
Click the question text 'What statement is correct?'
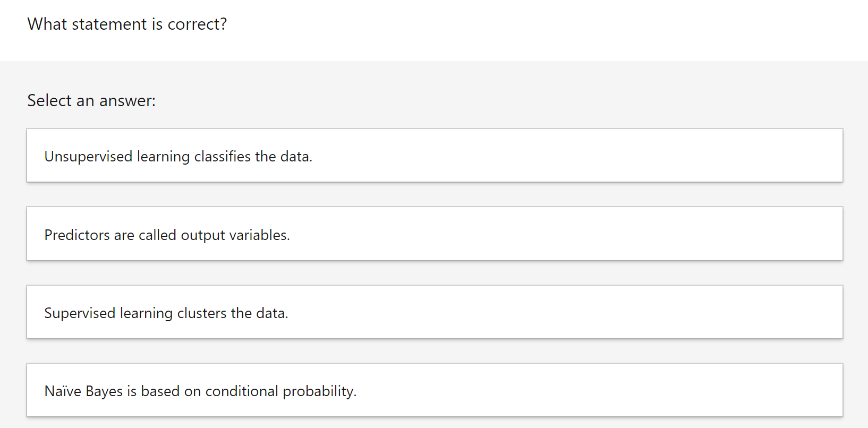pos(127,24)
